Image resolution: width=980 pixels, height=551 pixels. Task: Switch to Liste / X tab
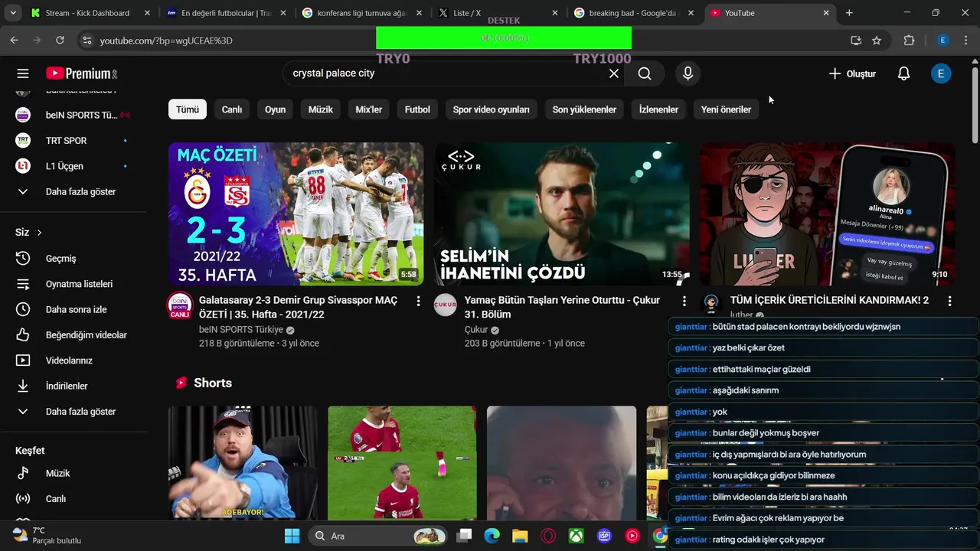(x=498, y=13)
